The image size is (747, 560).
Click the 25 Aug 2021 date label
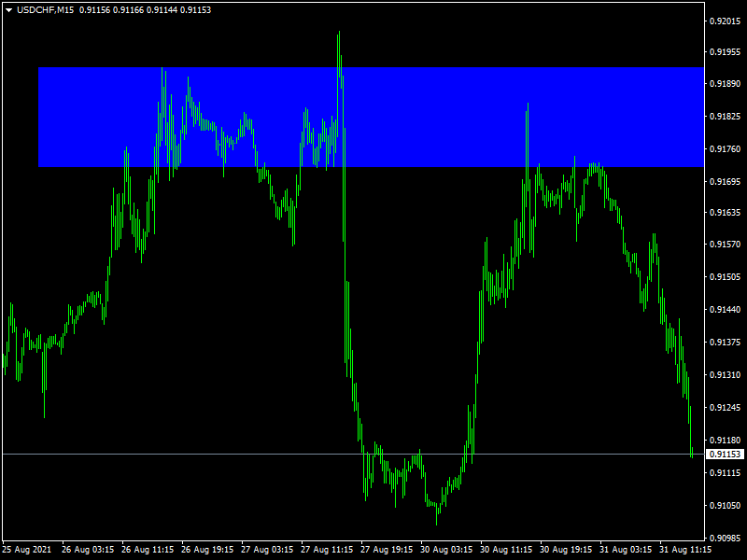[x=27, y=550]
